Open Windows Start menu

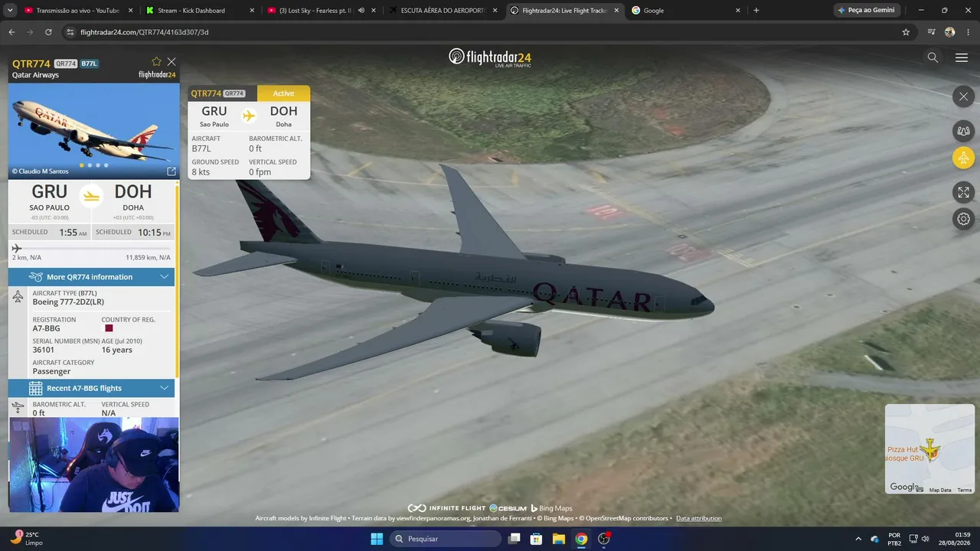[x=377, y=539]
